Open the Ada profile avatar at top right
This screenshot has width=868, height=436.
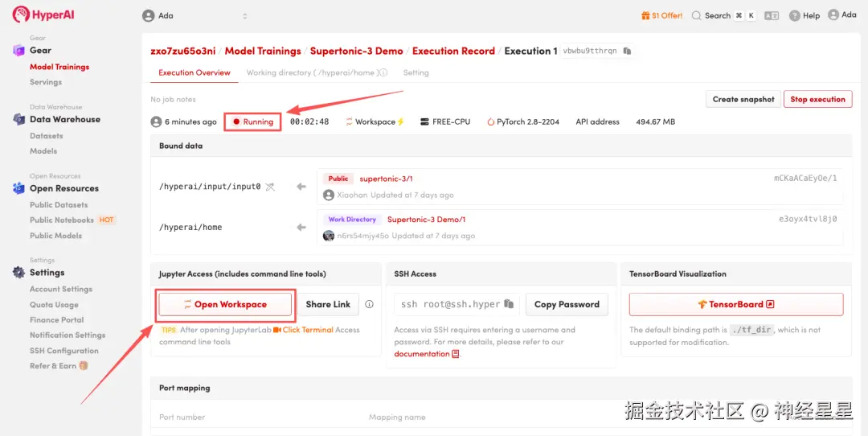coord(833,15)
